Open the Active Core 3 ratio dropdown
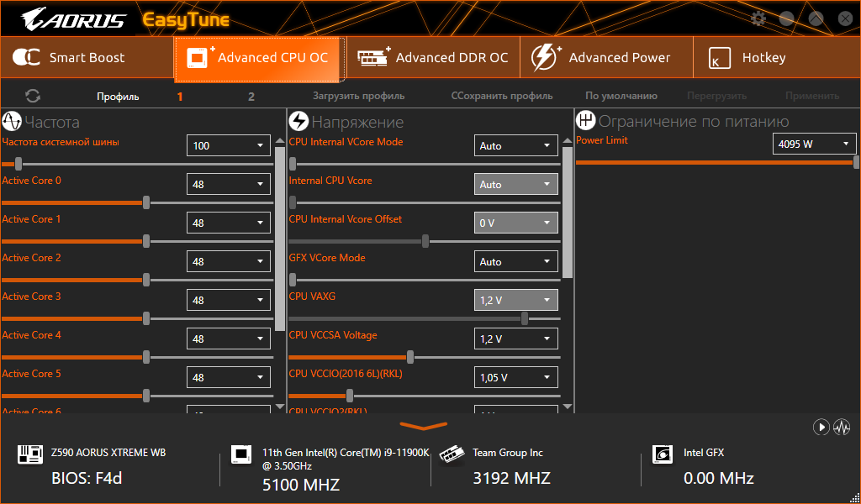The image size is (861, 504). pos(229,300)
